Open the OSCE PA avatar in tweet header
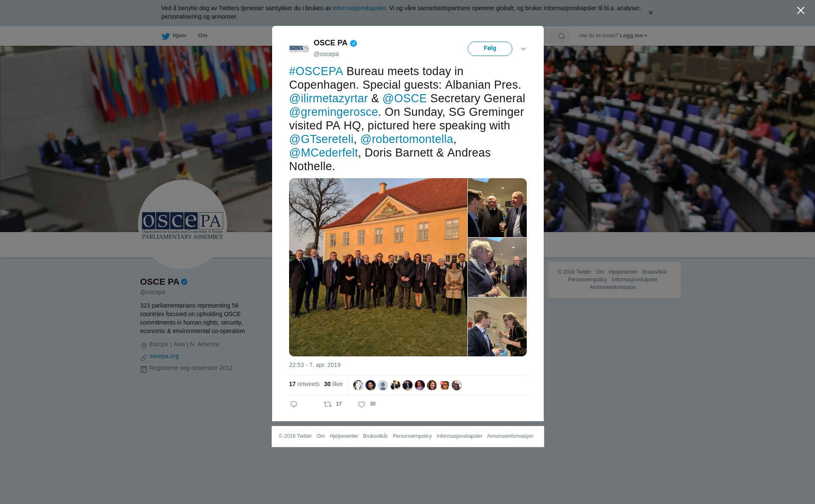Image resolution: width=815 pixels, height=504 pixels. coord(299,49)
